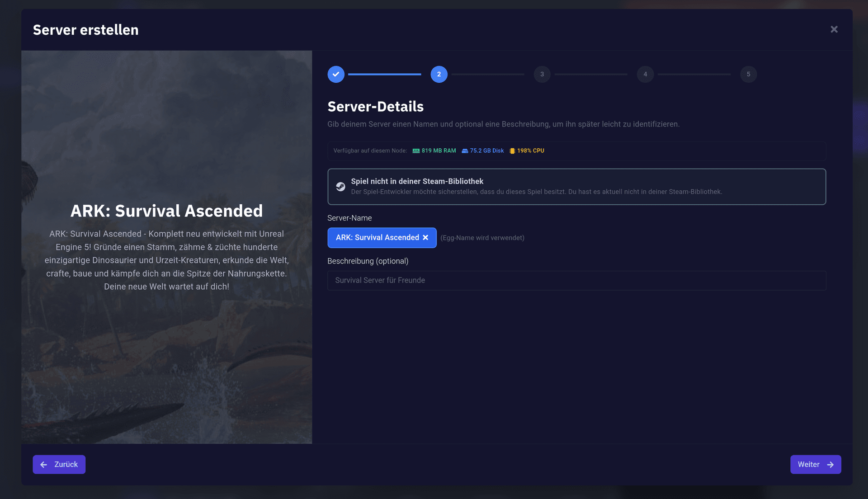Jump to step 4 circle

point(645,74)
